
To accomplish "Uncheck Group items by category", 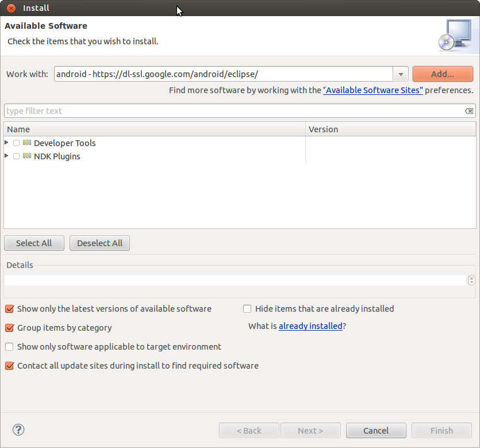I will (9, 328).
